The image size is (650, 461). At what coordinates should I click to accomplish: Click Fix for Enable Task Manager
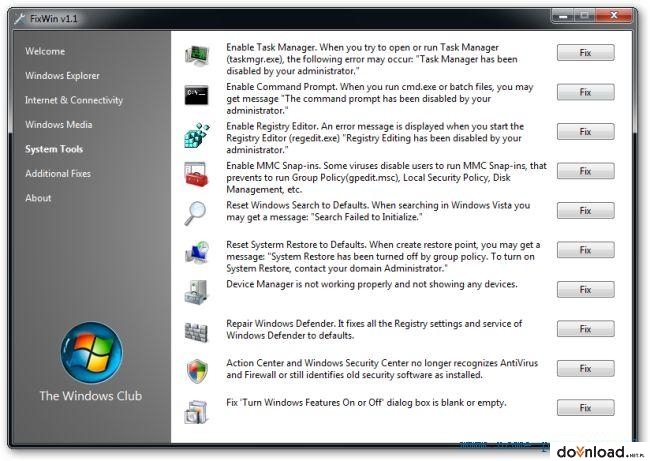click(585, 53)
